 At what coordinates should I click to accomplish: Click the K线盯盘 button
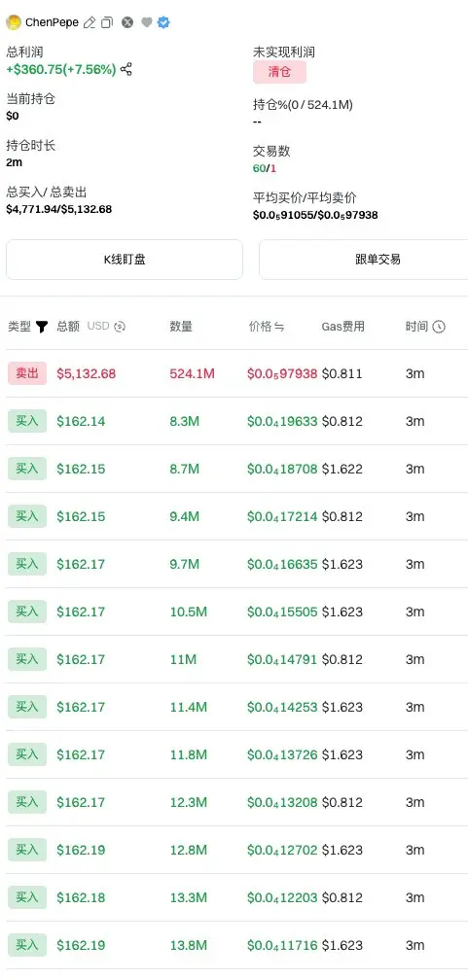point(125,260)
